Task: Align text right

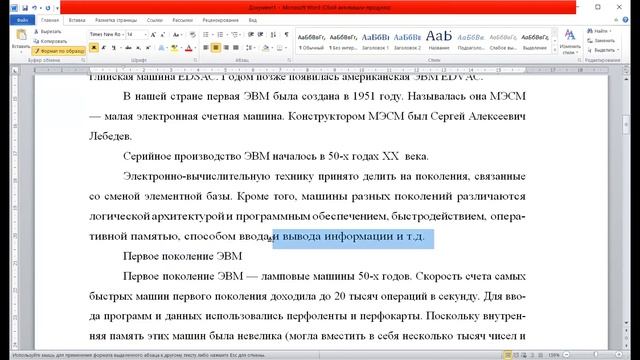Action: pyautogui.click(x=226, y=48)
